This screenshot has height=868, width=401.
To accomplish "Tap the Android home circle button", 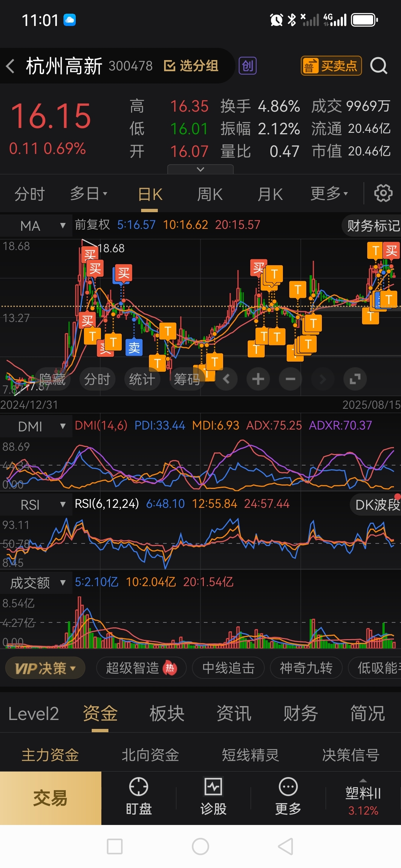I will click(x=200, y=846).
